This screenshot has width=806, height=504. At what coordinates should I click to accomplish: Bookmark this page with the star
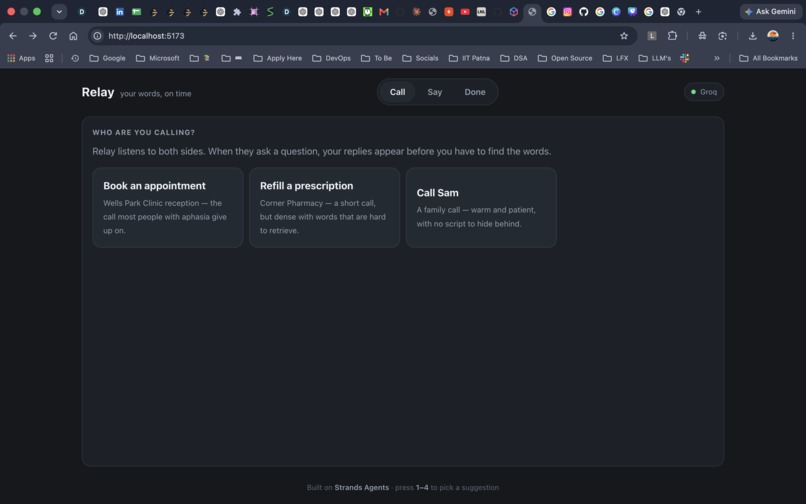624,36
